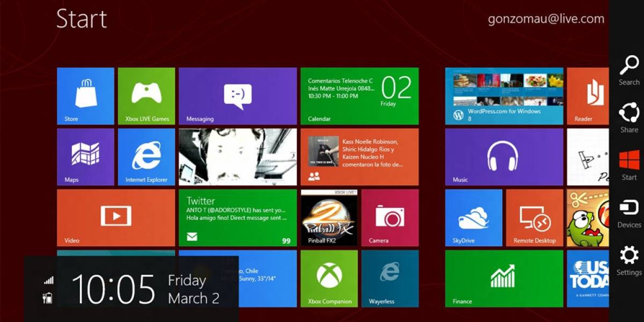Launch Remote Desktop tile
The height and width of the screenshot is (322, 644).
tap(535, 218)
